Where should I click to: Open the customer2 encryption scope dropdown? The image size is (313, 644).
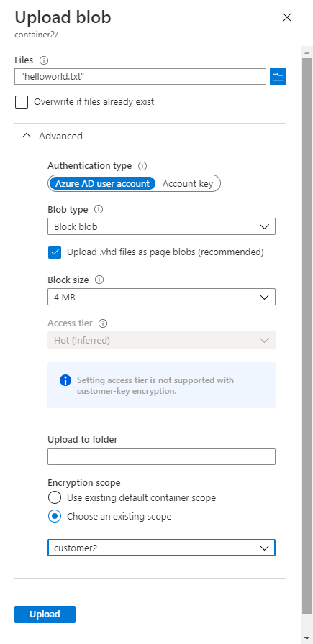click(162, 548)
